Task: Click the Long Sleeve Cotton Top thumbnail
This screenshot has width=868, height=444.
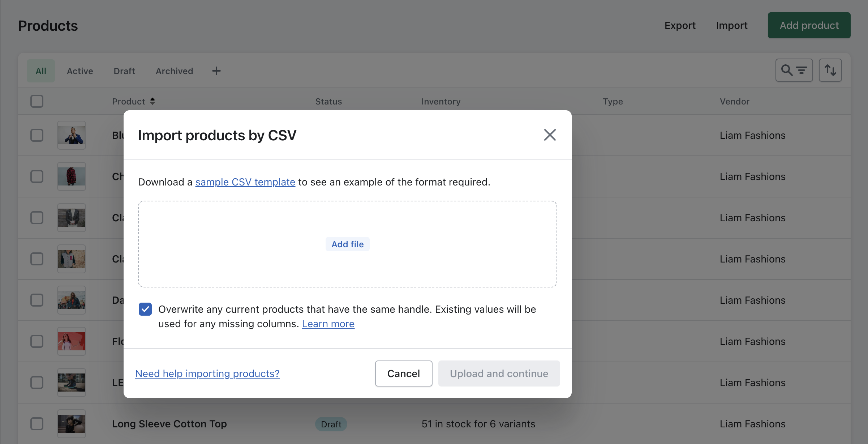Action: pyautogui.click(x=71, y=422)
